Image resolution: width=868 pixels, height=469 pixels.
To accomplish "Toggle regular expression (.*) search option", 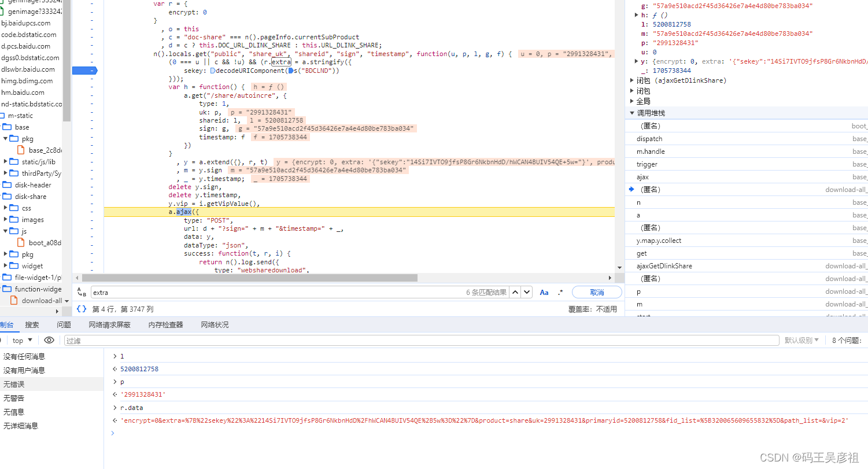I will pos(560,293).
